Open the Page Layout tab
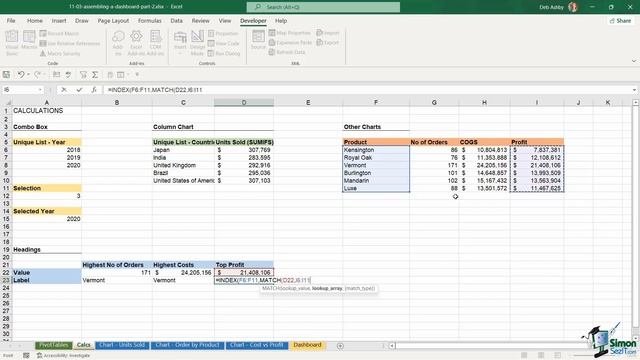Viewport: 640px width, 360px height. pos(113,21)
